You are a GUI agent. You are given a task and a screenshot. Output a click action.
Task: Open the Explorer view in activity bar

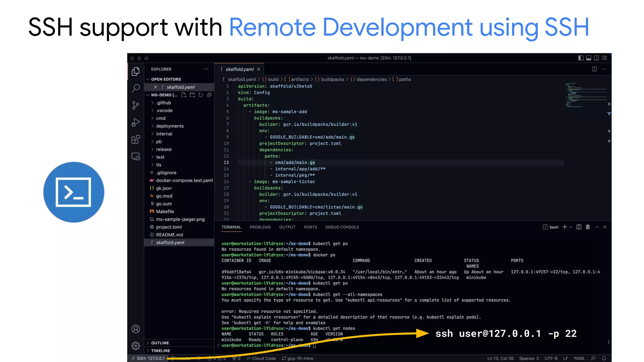(x=136, y=72)
